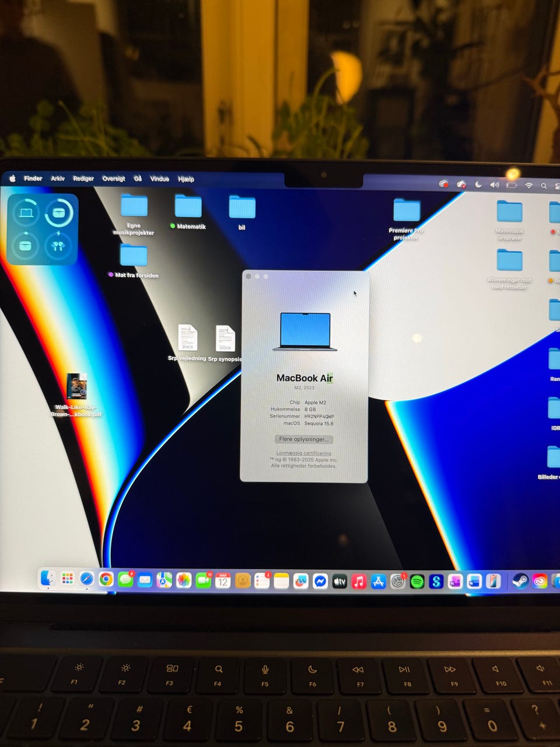The image size is (560, 747).
Task: Open Calendar in the Dock
Action: 223,580
